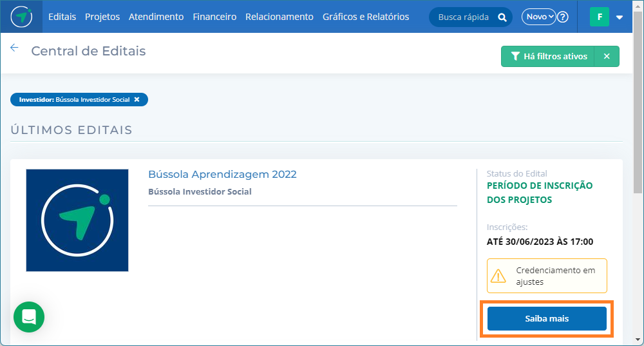Open the Relacionamento menu
This screenshot has width=644, height=346.
[279, 17]
